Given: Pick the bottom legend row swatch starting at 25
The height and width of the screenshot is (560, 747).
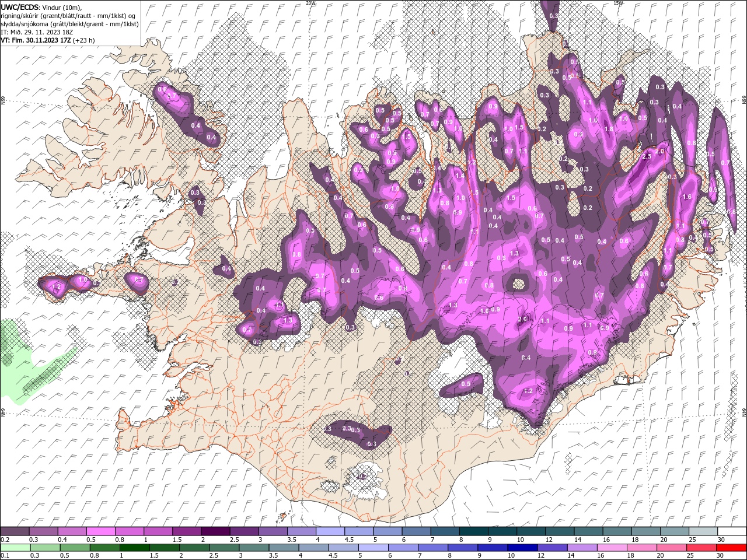Looking at the screenshot, I should tap(701, 547).
